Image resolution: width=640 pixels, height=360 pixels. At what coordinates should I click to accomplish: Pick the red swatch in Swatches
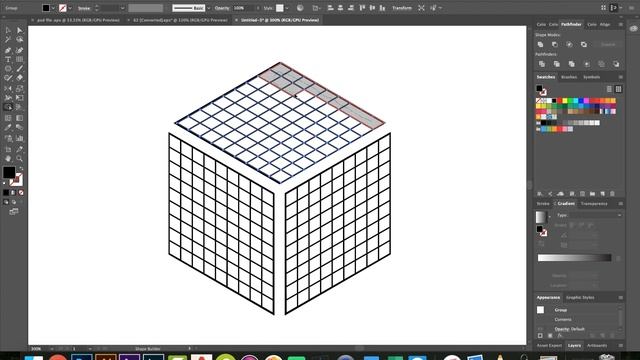560,100
